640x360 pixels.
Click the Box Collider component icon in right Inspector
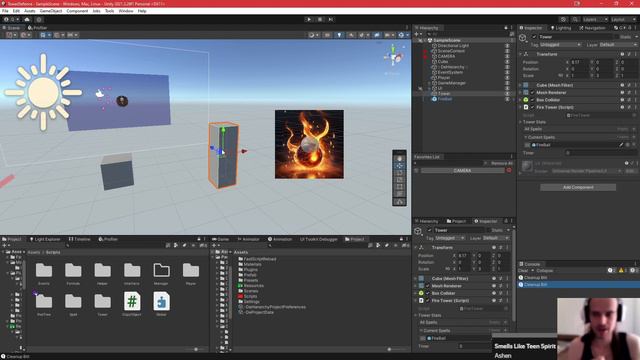526,100
